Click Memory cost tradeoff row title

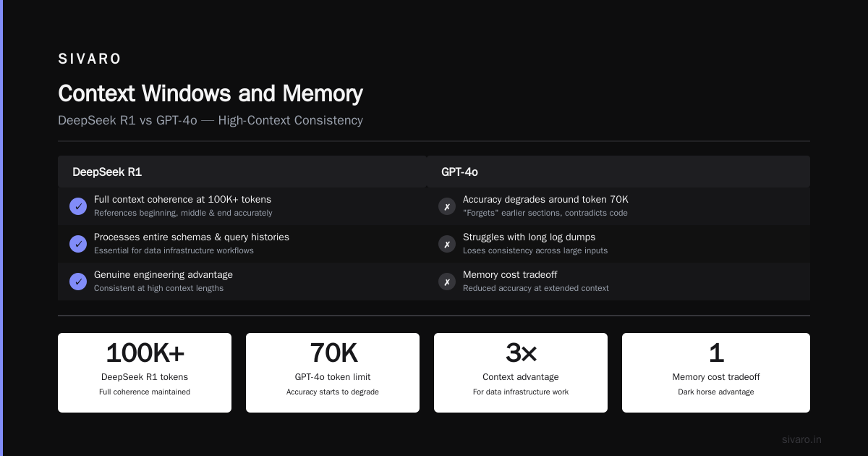pos(510,274)
